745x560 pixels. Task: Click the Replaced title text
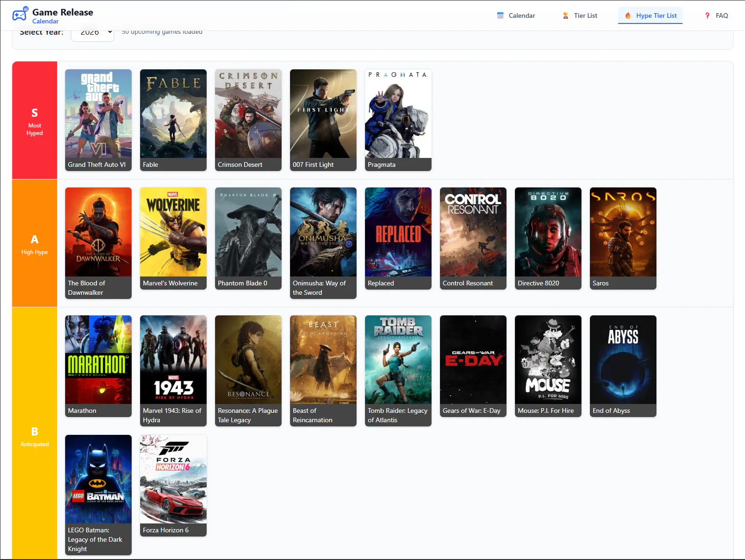(x=381, y=283)
